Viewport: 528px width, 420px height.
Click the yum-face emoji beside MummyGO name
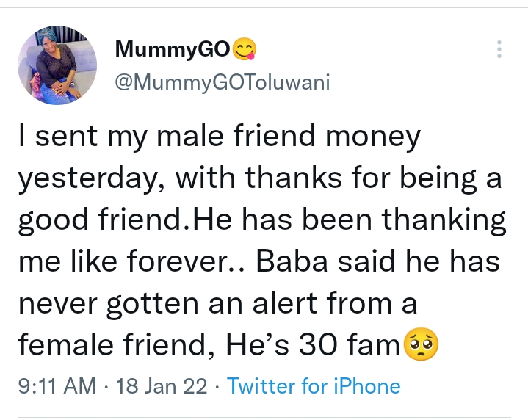click(243, 50)
